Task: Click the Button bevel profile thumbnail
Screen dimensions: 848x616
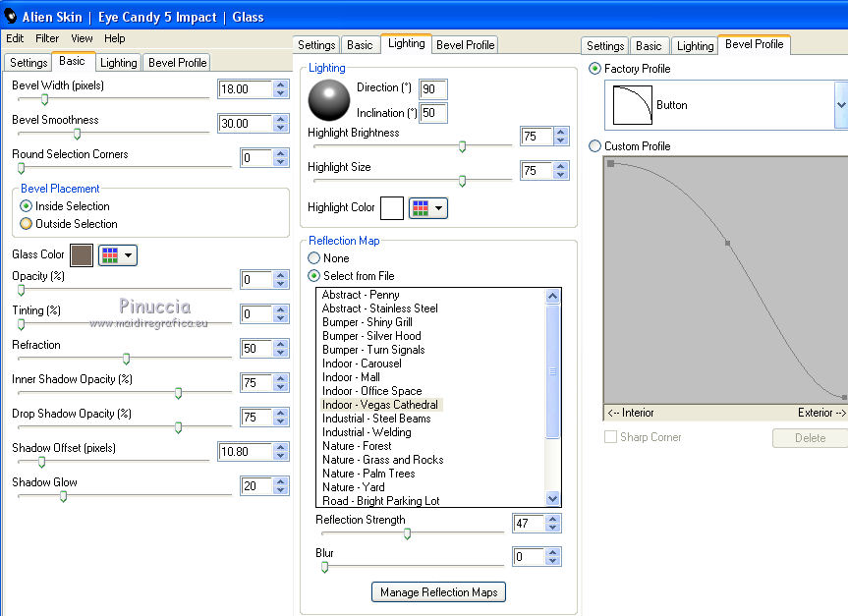Action: 632,105
